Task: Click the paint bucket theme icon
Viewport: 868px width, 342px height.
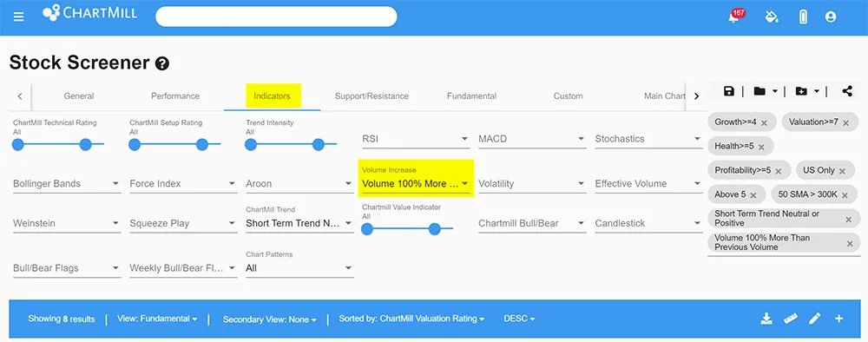Action: coord(771,16)
